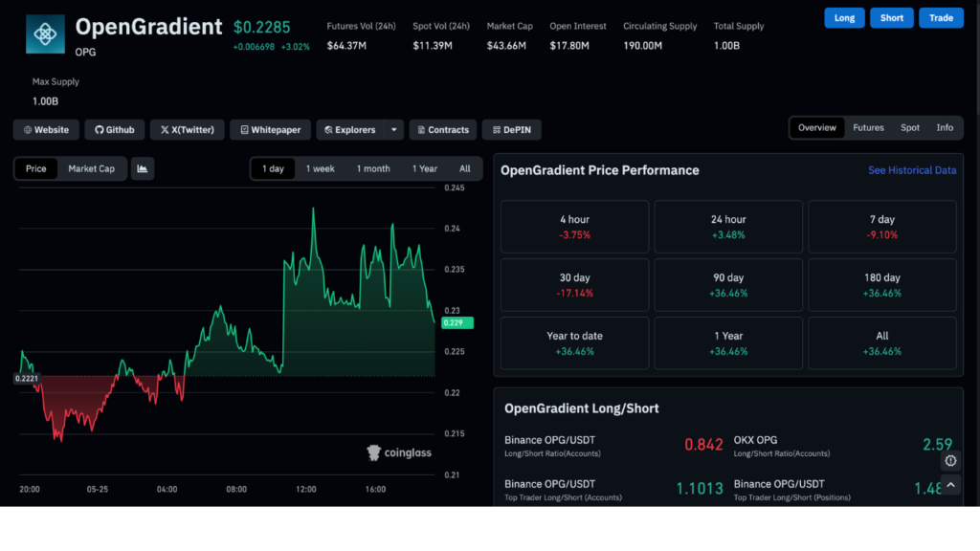Open the See Historical Data link
Image resolution: width=980 pixels, height=551 pixels.
tap(912, 170)
